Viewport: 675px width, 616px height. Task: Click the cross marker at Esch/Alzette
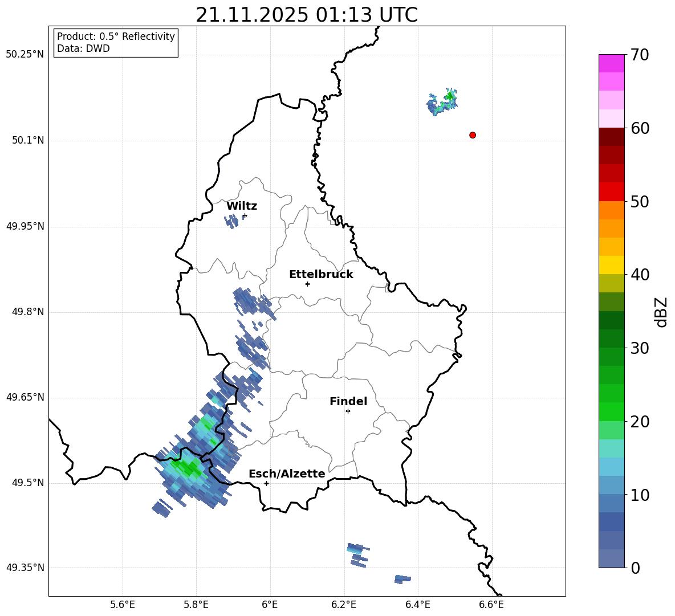(266, 483)
